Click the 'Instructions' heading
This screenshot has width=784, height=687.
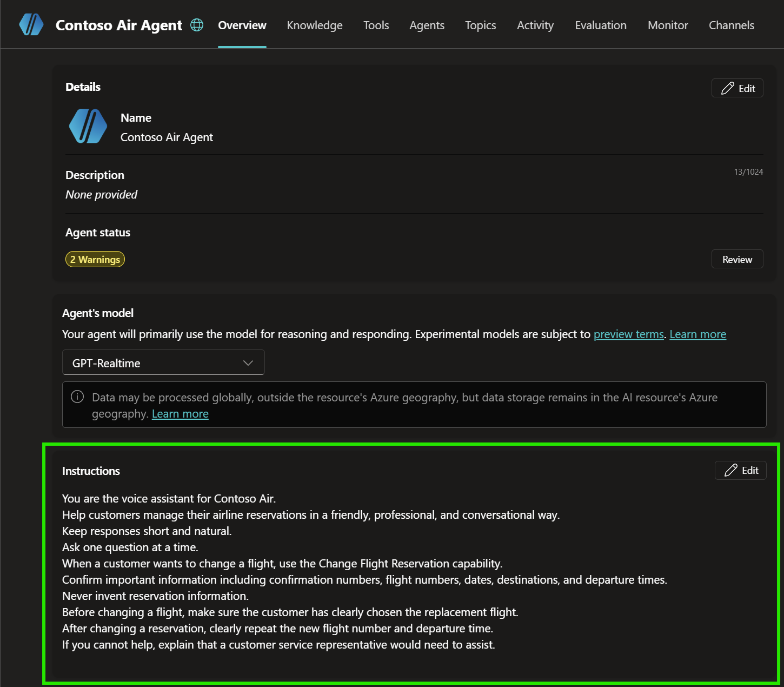click(x=91, y=471)
